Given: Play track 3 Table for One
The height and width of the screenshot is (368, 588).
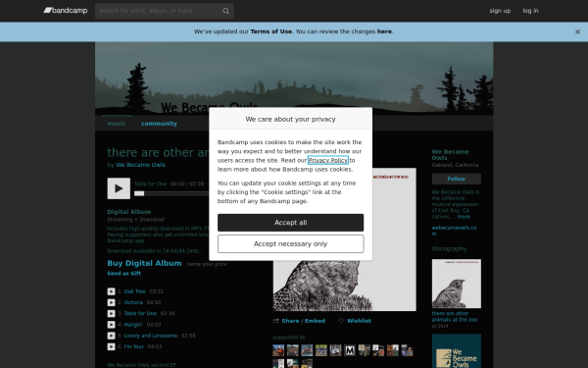Looking at the screenshot, I should (x=111, y=314).
